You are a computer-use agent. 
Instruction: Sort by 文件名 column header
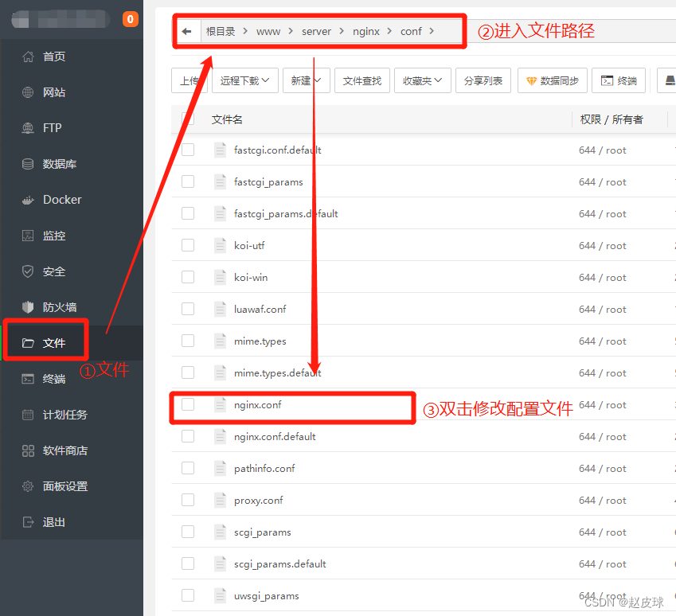point(227,119)
